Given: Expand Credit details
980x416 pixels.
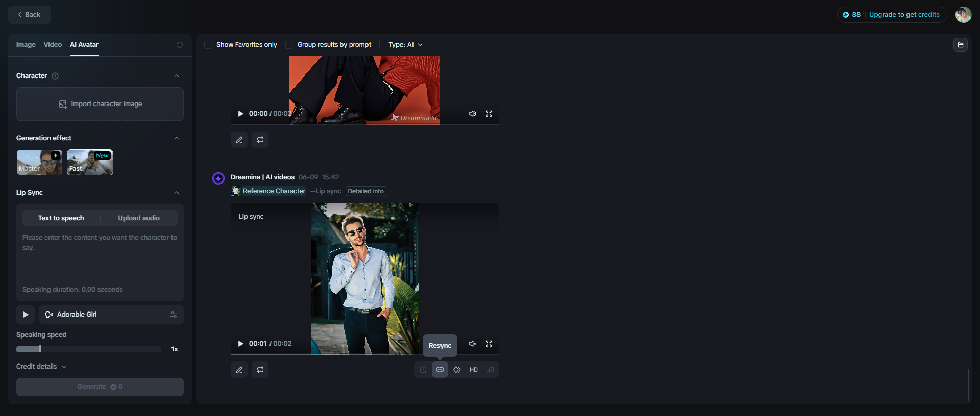Looking at the screenshot, I should [x=41, y=367].
